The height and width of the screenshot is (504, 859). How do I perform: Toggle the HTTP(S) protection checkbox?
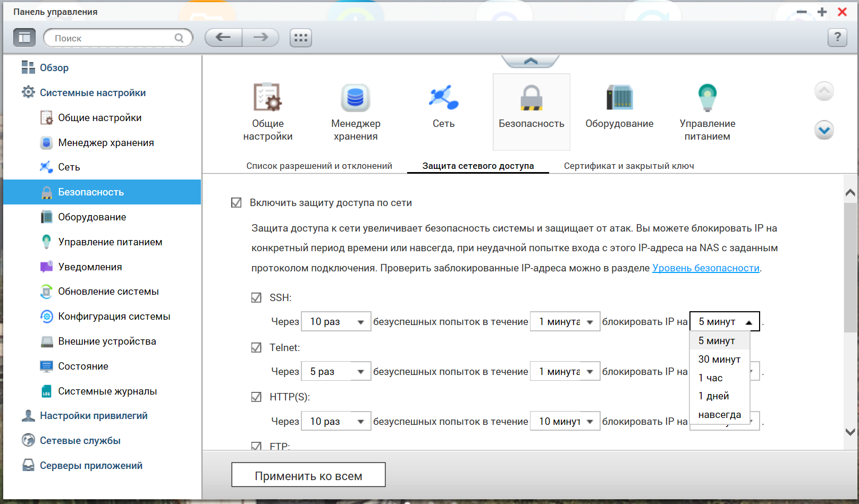pyautogui.click(x=256, y=397)
